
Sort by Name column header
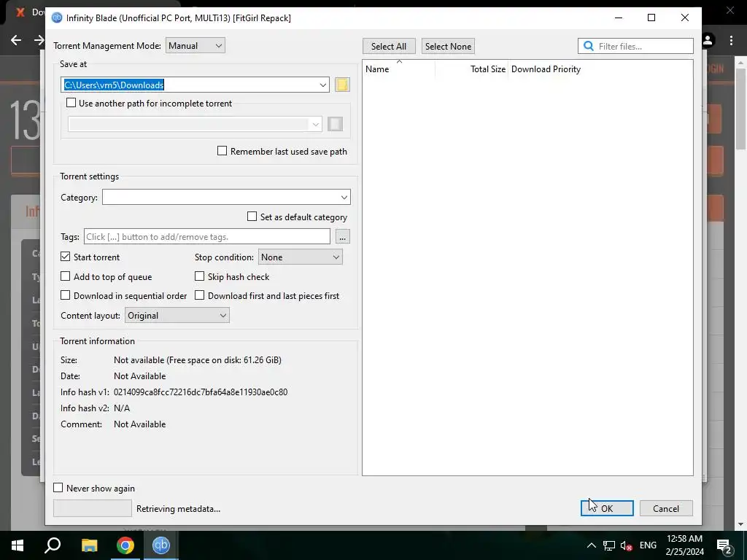point(399,69)
